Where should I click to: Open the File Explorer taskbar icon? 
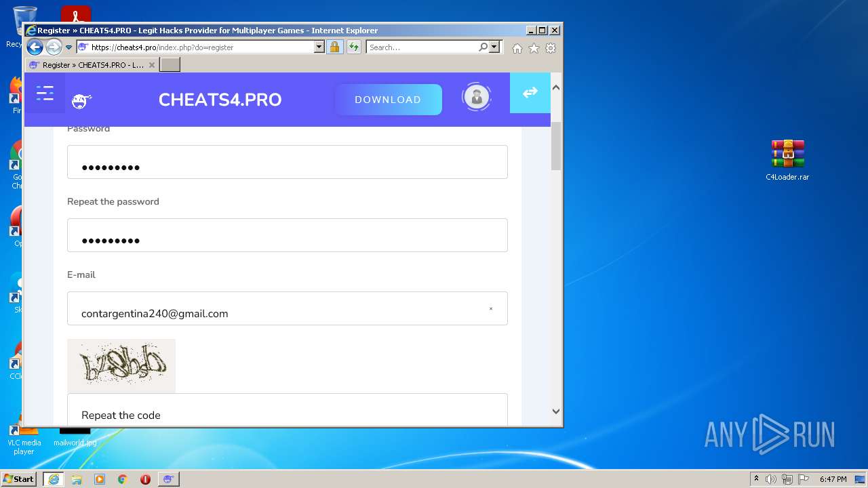pos(77,479)
